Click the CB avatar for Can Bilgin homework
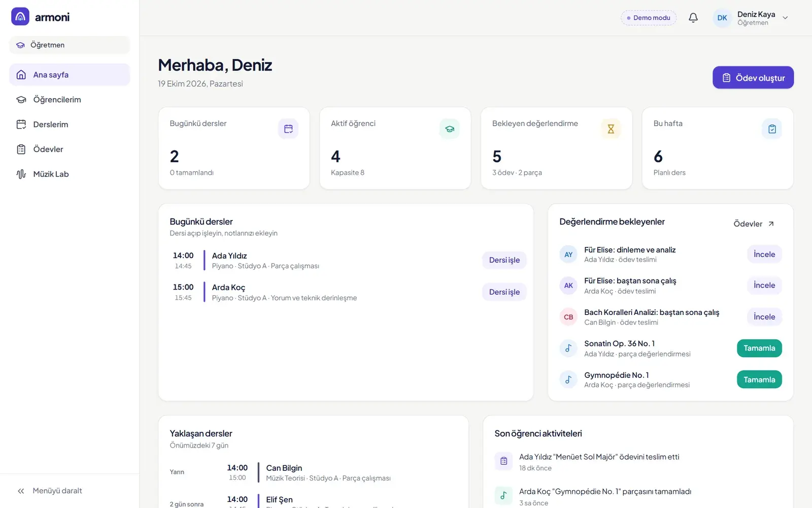812x508 pixels. 568,317
